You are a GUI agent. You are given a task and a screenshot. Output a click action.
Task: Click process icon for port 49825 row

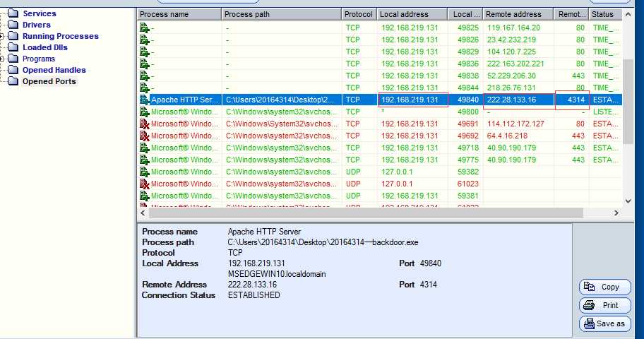point(144,28)
